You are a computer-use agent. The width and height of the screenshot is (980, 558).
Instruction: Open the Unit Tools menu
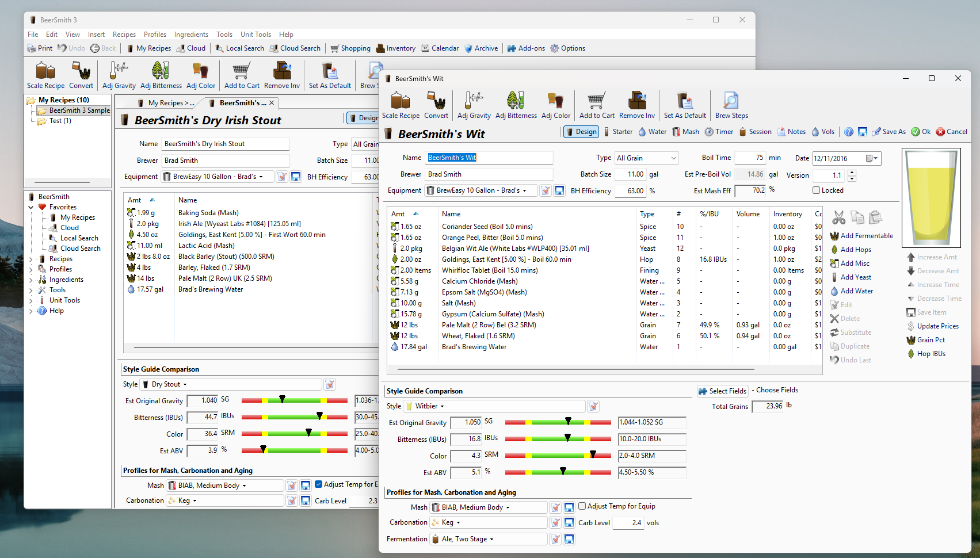click(x=255, y=35)
